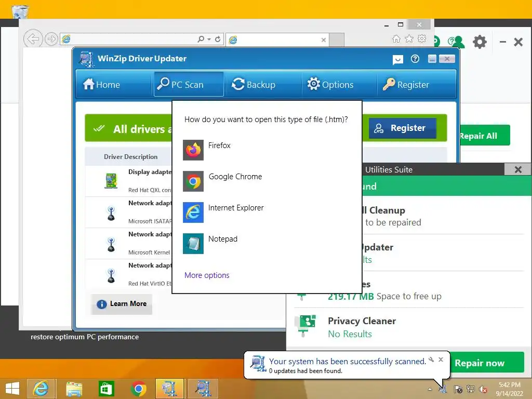The width and height of the screenshot is (532, 399).
Task: Click the Internet Explorer Home icon
Action: click(x=396, y=39)
